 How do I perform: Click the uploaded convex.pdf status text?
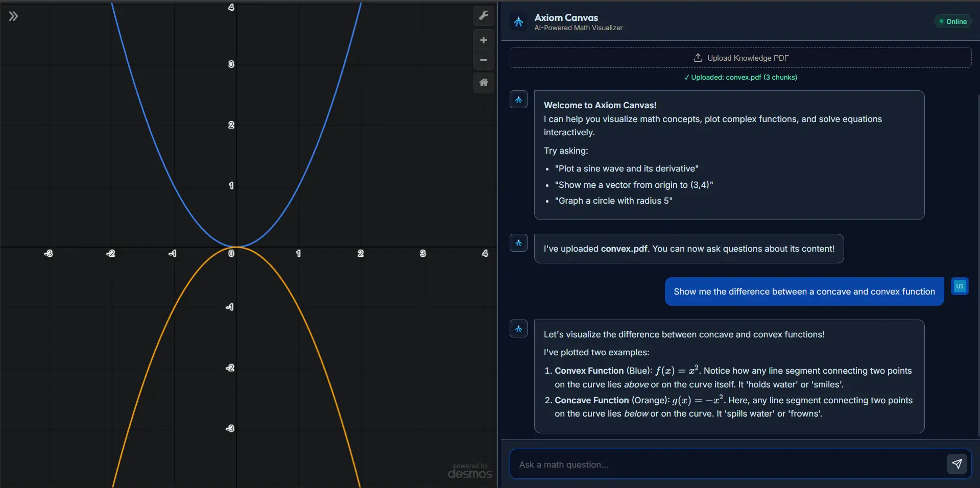point(740,78)
